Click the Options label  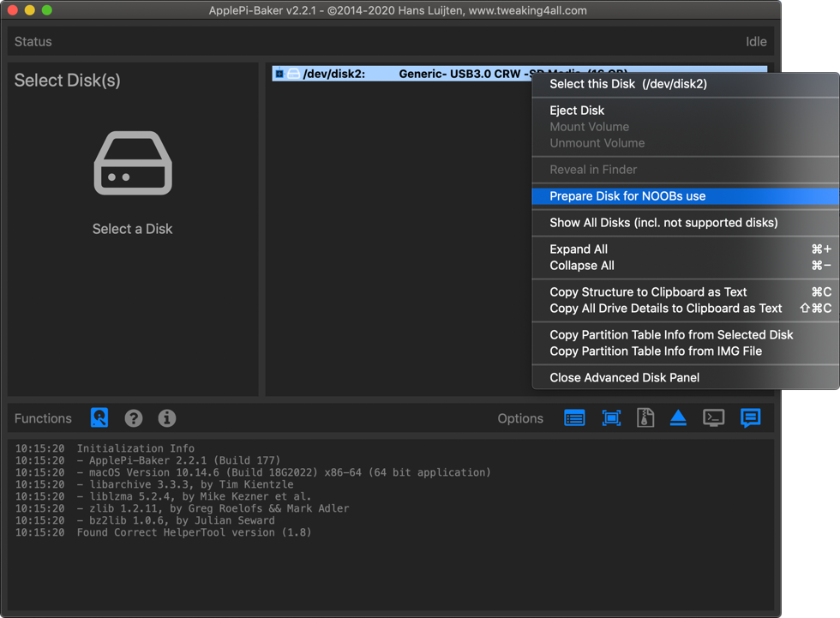point(520,418)
